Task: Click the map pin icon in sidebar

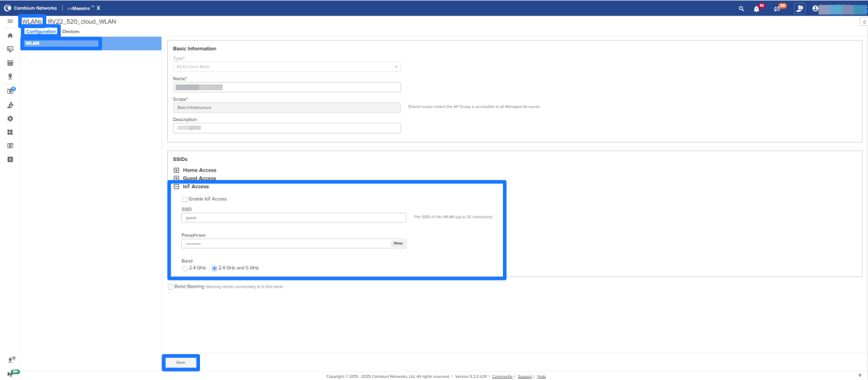Action: point(10,76)
